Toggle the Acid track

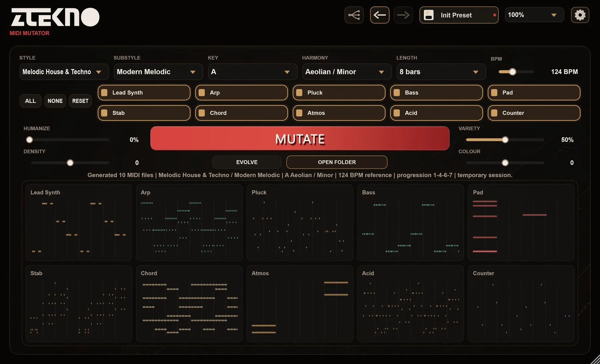pos(436,113)
